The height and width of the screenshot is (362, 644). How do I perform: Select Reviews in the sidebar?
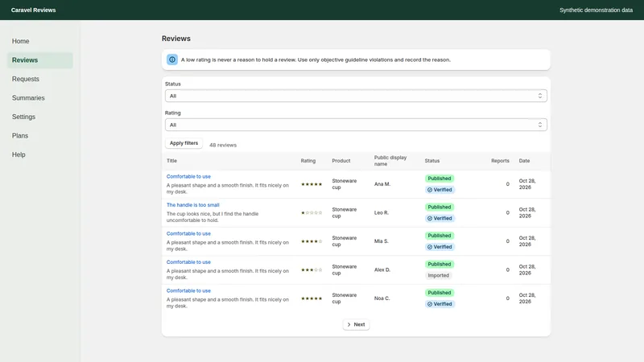tap(39, 60)
